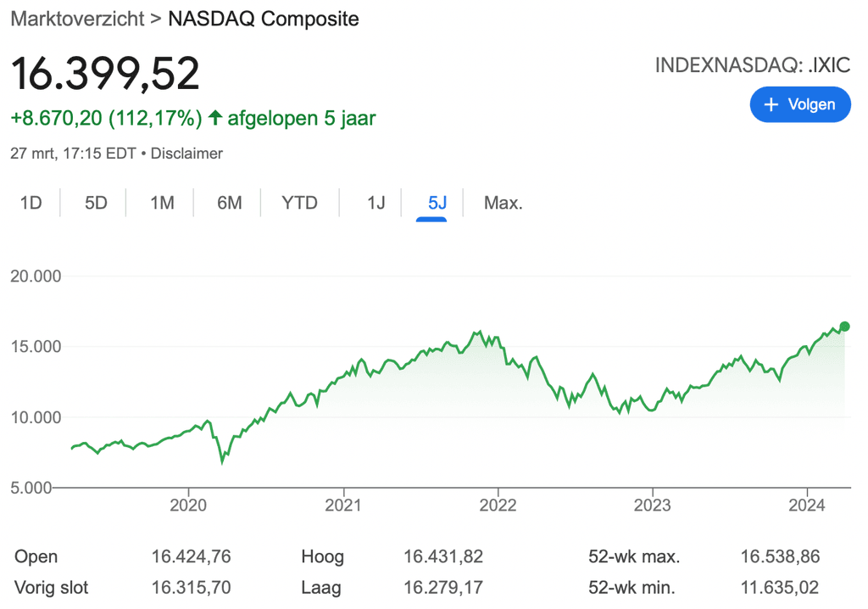
Task: Choose the 1J time range
Action: point(376,203)
